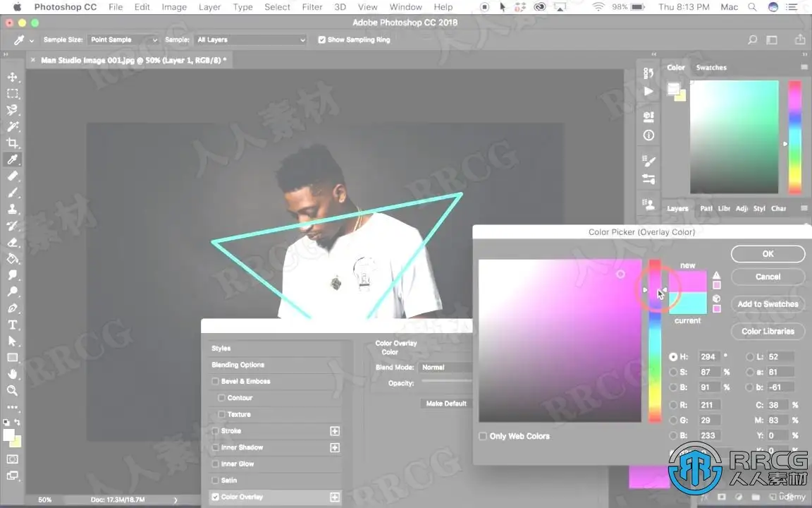Enable Satin style checkbox
Viewport: 812px width, 508px height.
[x=216, y=480]
